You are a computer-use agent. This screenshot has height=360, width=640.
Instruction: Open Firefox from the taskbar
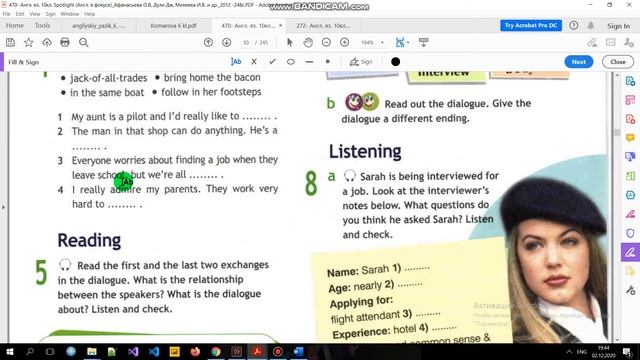[195, 351]
